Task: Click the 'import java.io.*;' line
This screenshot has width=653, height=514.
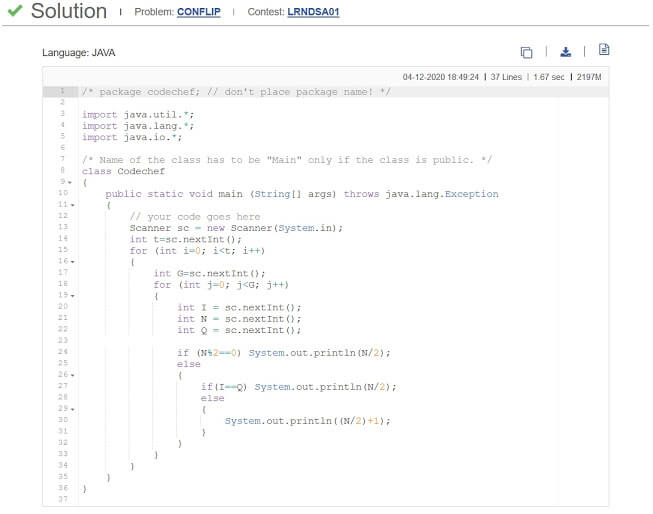Action: tap(132, 137)
